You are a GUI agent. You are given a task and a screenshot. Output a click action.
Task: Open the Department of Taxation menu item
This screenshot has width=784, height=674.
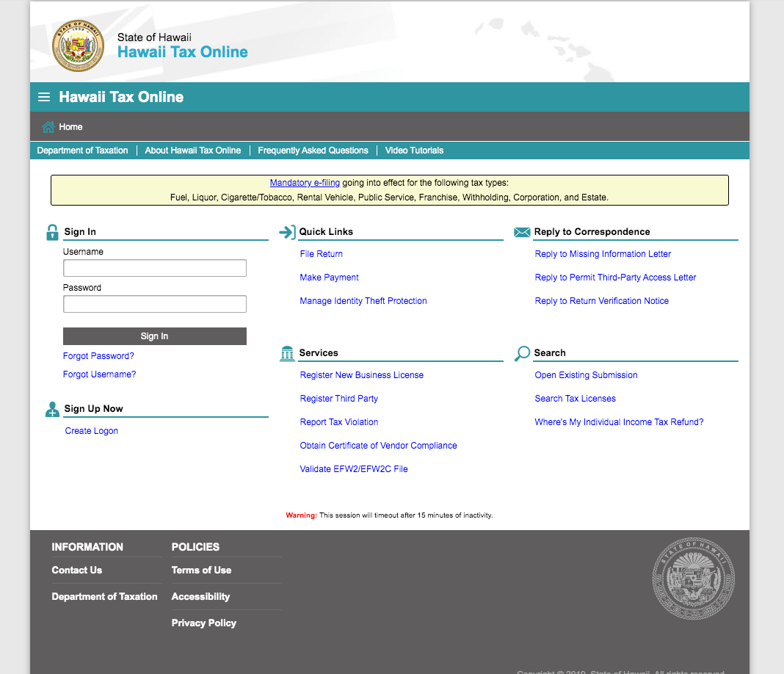click(x=82, y=150)
